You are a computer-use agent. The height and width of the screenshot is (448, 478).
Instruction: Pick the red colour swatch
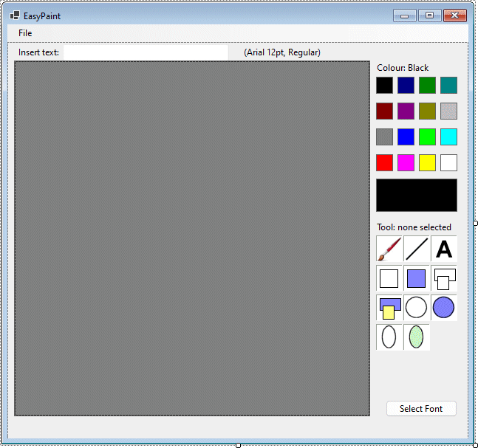pos(384,162)
